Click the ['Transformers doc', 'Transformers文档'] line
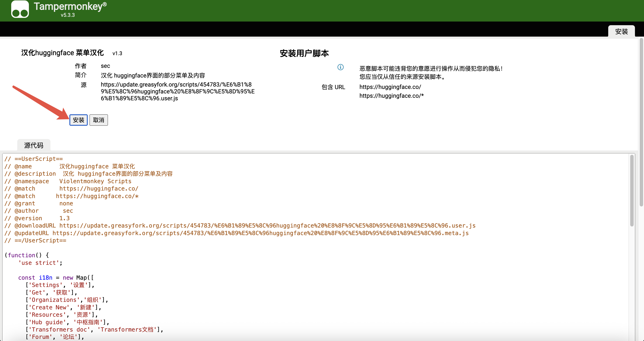The width and height of the screenshot is (644, 341). (x=94, y=330)
